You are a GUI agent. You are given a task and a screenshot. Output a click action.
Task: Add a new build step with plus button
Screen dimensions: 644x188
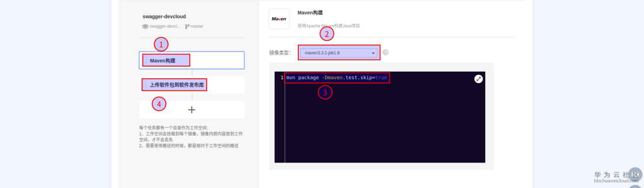(x=191, y=109)
